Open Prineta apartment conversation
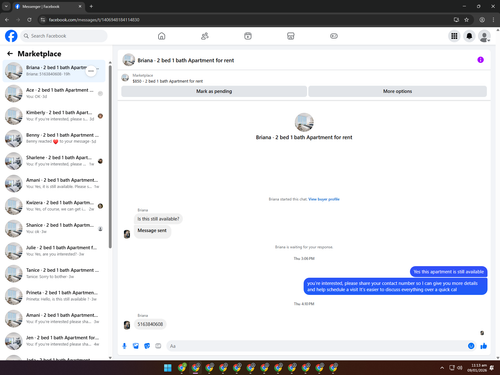The height and width of the screenshot is (375, 500). (x=54, y=296)
